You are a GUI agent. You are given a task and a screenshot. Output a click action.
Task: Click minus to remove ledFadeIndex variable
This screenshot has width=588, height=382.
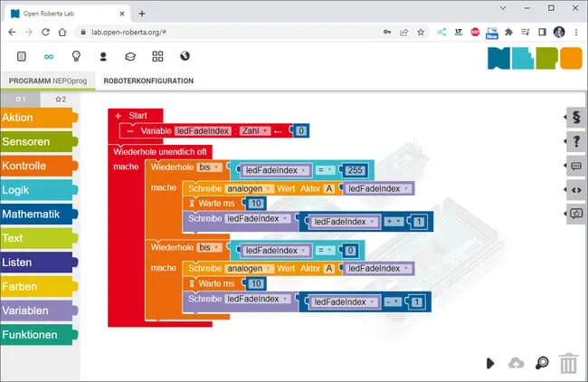tap(130, 131)
